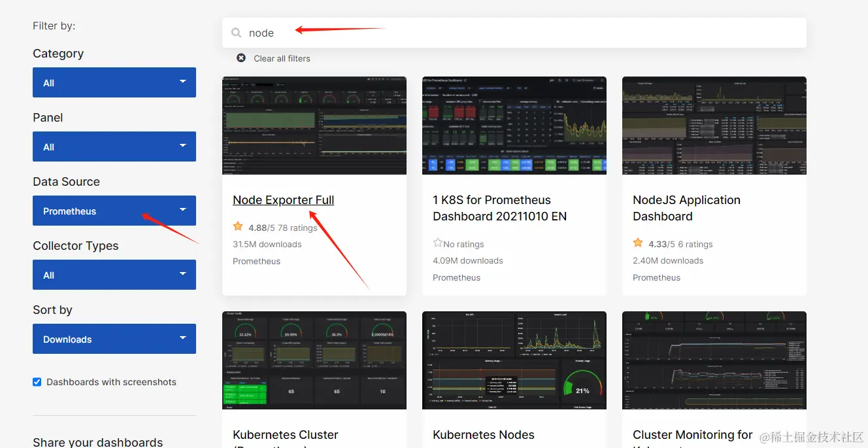Screen dimensions: 868x448
Task: Click Prometheus label under 1 K8S dashboard
Action: pos(456,277)
